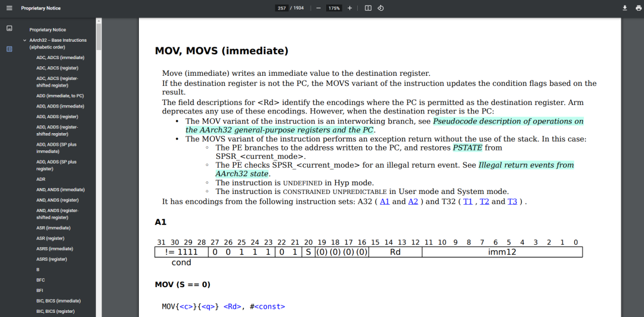Open Proprietary Notice outline entry
Image resolution: width=644 pixels, height=317 pixels.
click(x=48, y=30)
